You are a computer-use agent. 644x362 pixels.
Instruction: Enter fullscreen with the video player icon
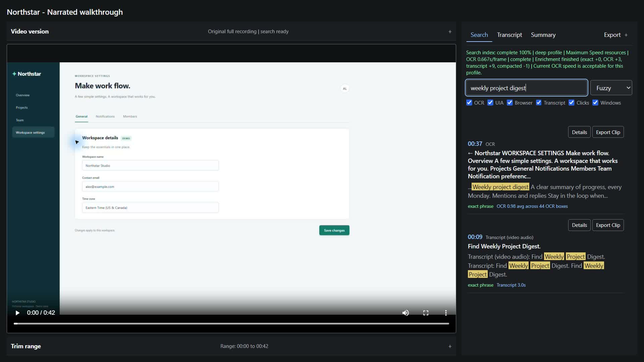(426, 313)
